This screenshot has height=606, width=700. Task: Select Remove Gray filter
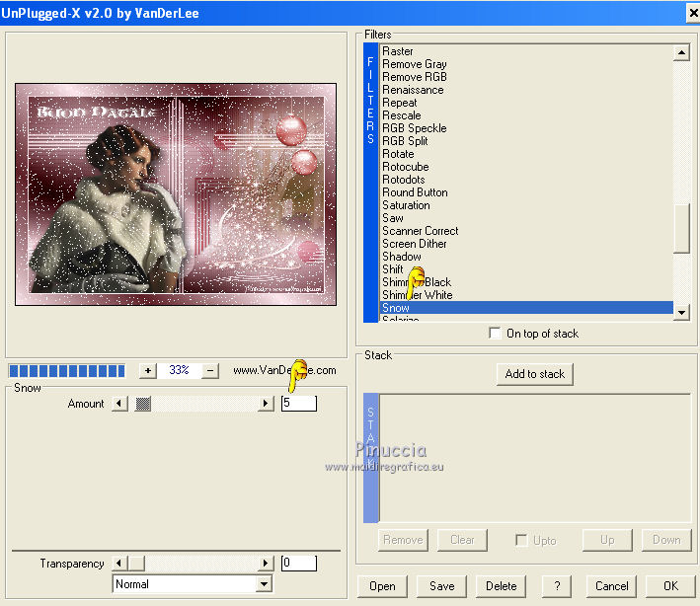(x=526, y=64)
